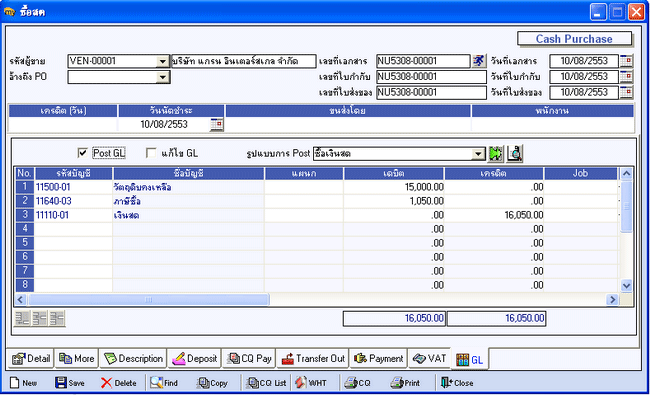Click scroll down arrow of GL grid

click(x=626, y=286)
